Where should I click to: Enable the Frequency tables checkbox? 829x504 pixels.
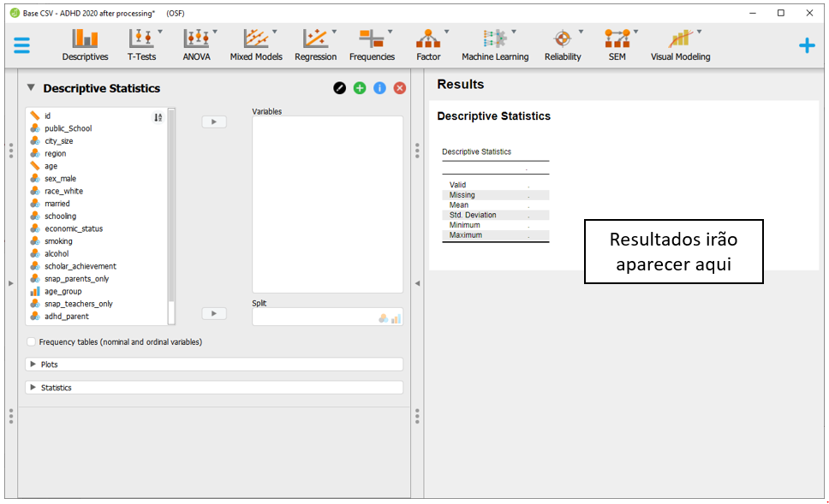[x=32, y=342]
